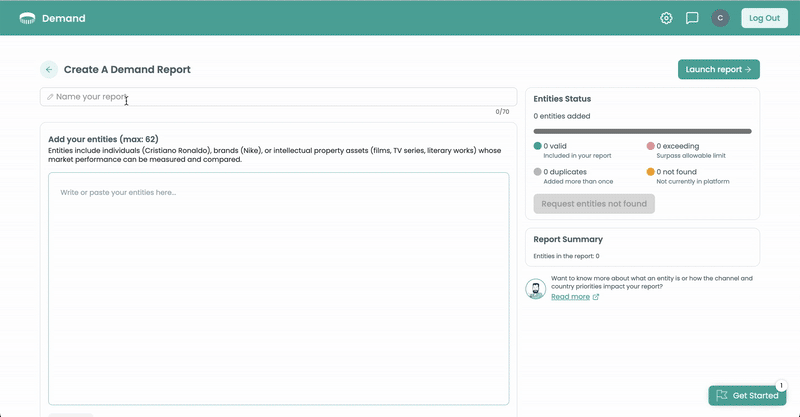Open the Get Started widget

(x=747, y=396)
